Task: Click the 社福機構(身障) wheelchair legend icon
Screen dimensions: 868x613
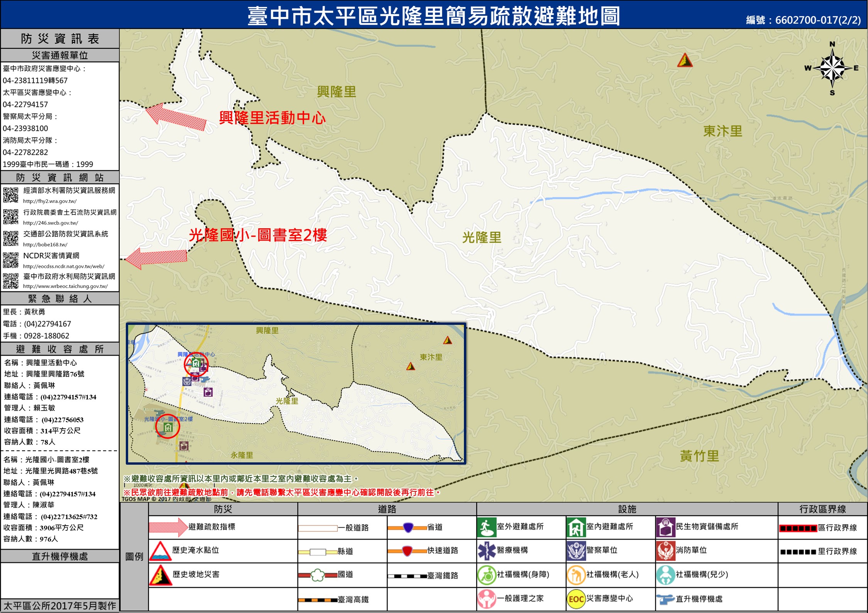Action: tap(486, 575)
